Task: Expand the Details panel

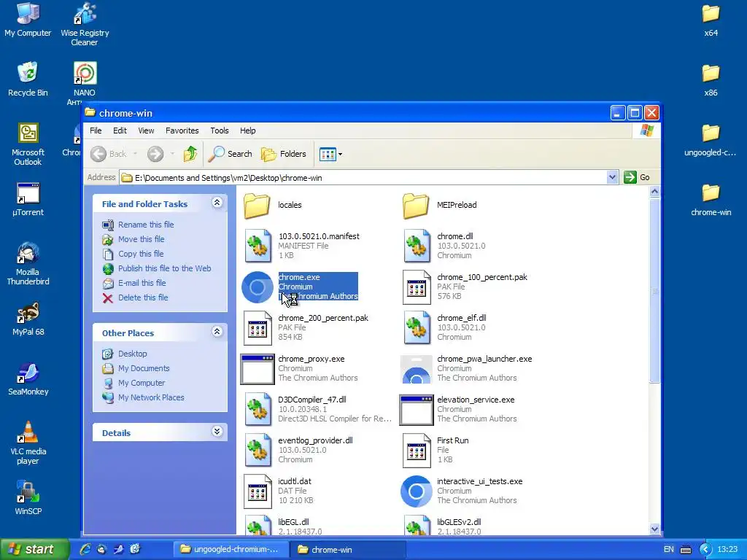Action: pyautogui.click(x=217, y=432)
